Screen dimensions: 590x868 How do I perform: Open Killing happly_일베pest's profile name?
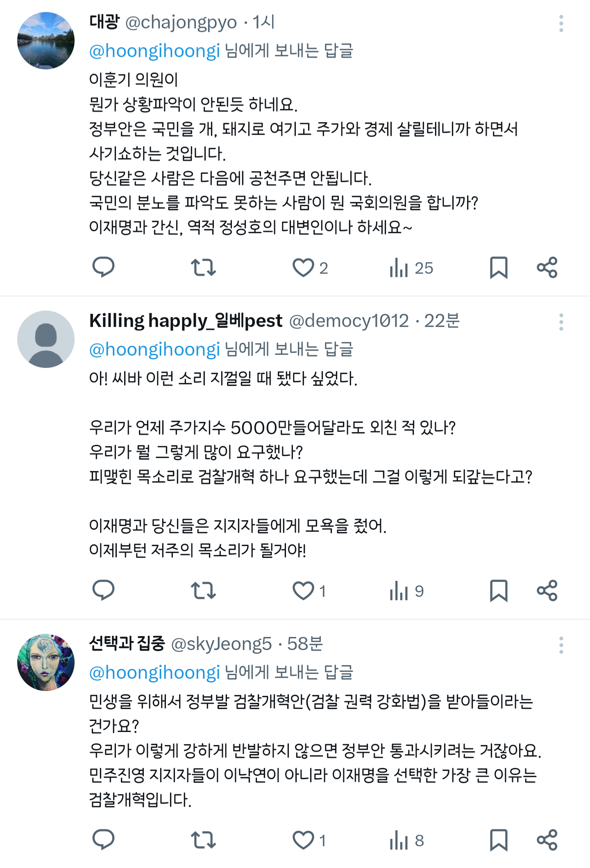(x=186, y=320)
